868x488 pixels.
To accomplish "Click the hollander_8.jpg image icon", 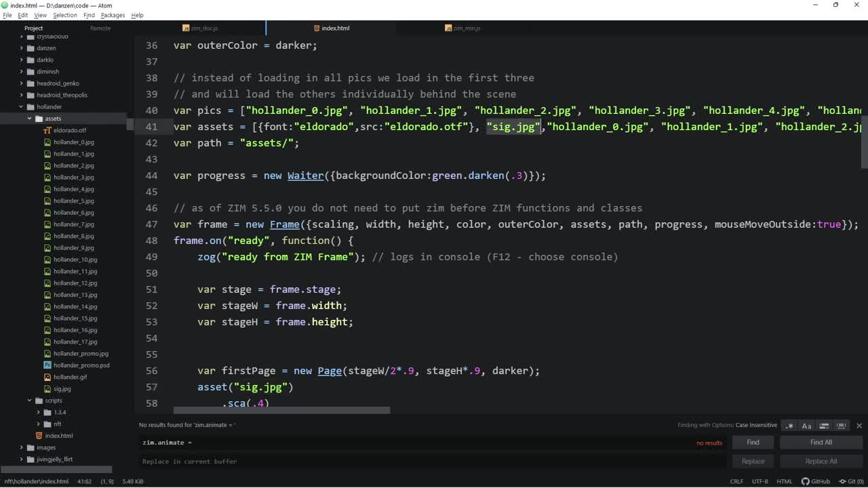I will [47, 236].
